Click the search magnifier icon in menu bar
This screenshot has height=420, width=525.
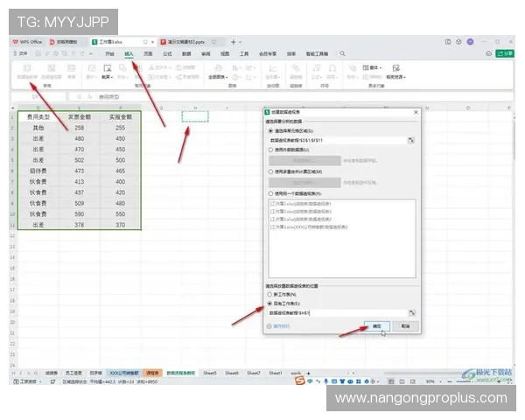(342, 53)
